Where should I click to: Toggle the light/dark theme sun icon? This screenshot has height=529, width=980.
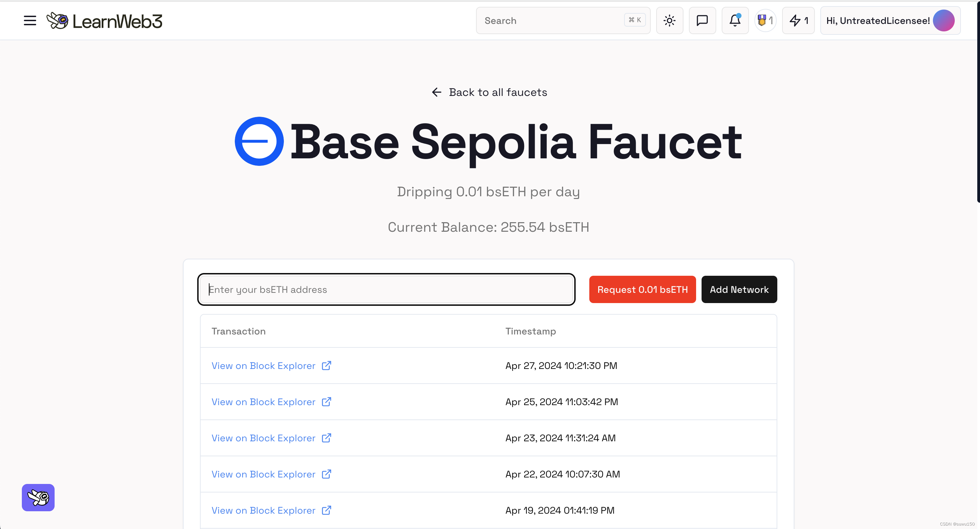coord(669,20)
